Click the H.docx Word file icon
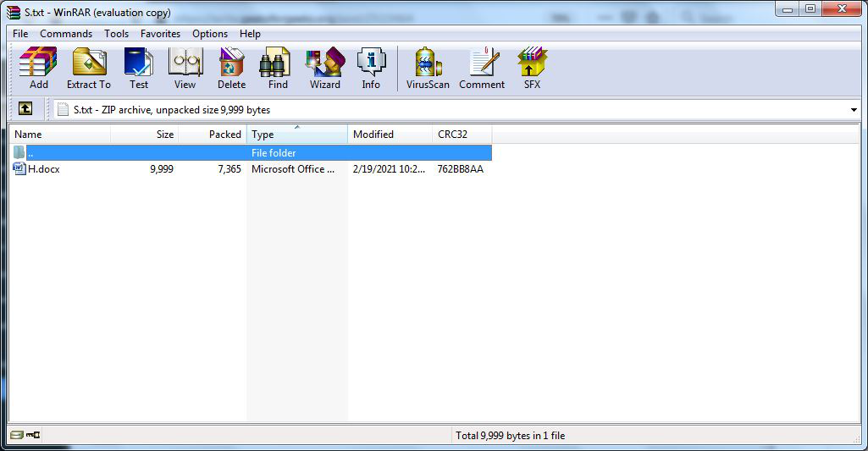 19,168
